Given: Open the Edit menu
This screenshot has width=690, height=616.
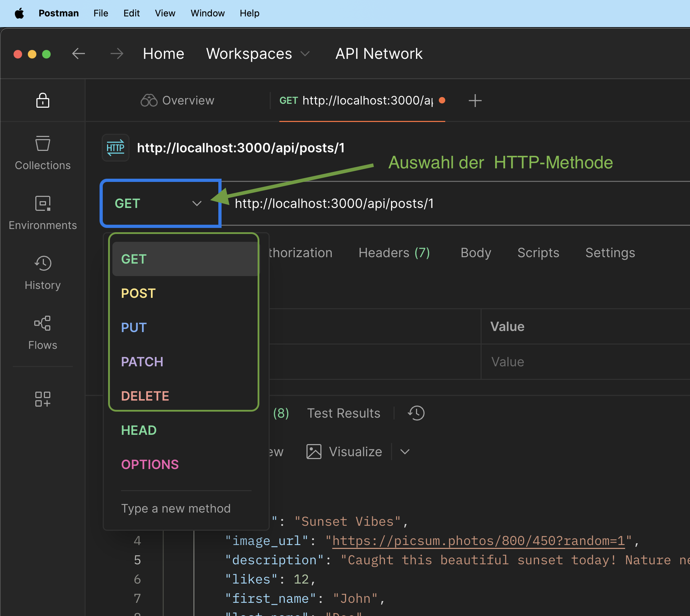Looking at the screenshot, I should tap(131, 13).
